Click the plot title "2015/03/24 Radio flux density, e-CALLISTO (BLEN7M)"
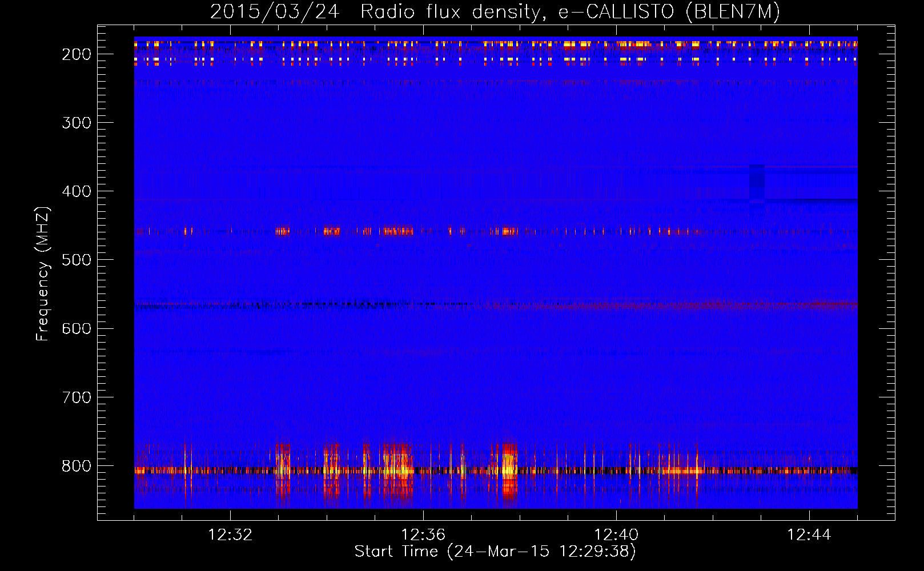 [495, 11]
